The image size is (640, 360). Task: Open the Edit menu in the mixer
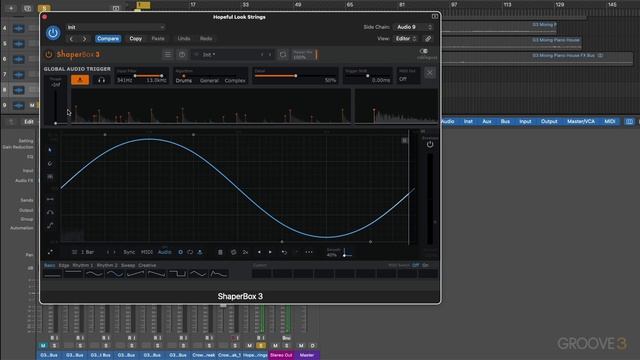click(x=29, y=122)
